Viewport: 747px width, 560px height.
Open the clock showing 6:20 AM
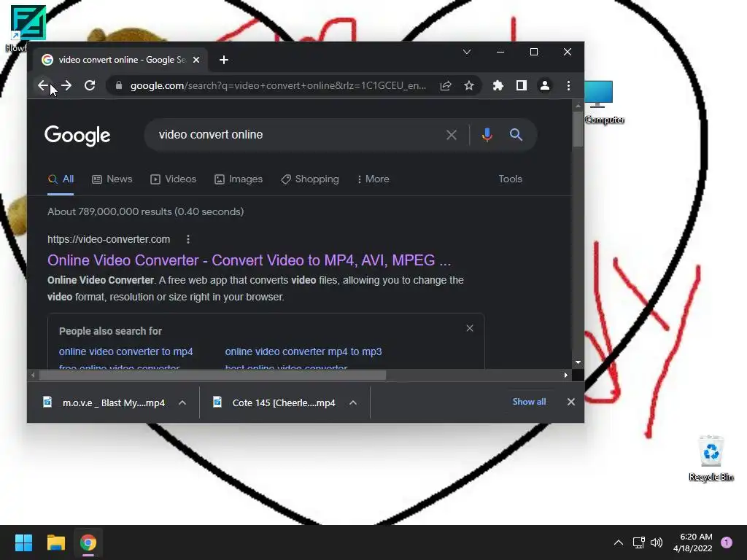coord(693,542)
